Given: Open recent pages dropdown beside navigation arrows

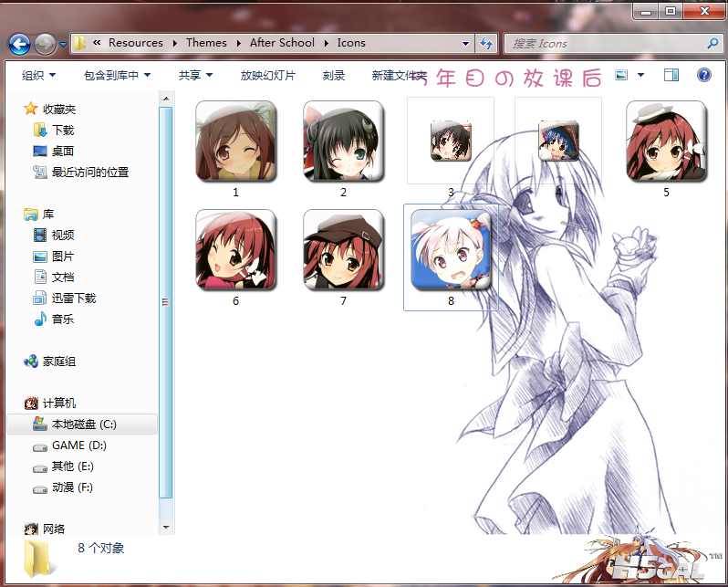Looking at the screenshot, I should pos(63,45).
